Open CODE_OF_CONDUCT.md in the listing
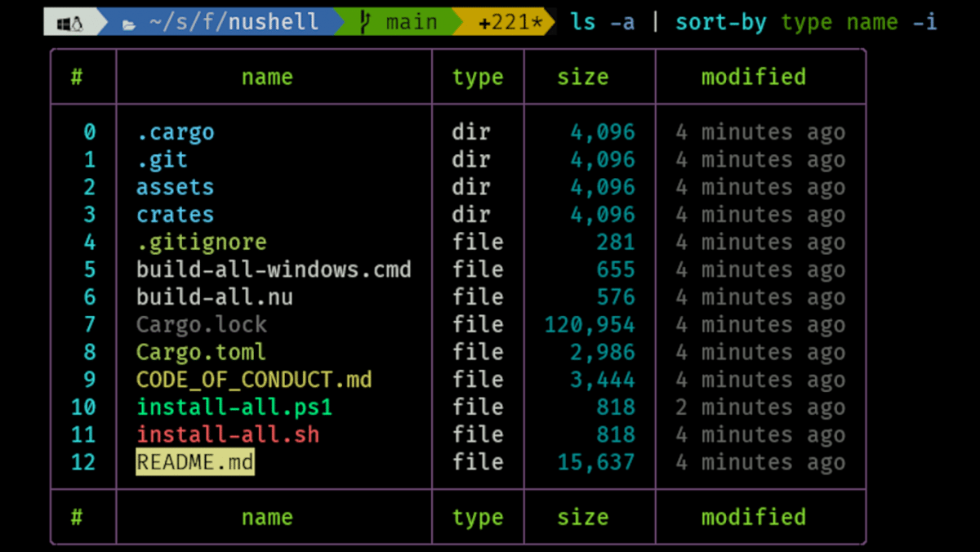Viewport: 980px width, 552px height. pyautogui.click(x=254, y=380)
